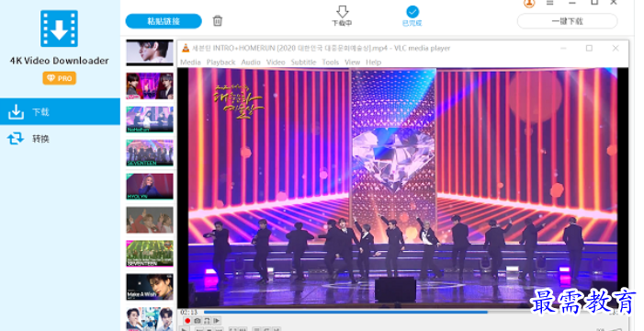Click the VLC seek progress bar
Image resolution: width=644 pixels, height=331 pixels.
(x=406, y=312)
